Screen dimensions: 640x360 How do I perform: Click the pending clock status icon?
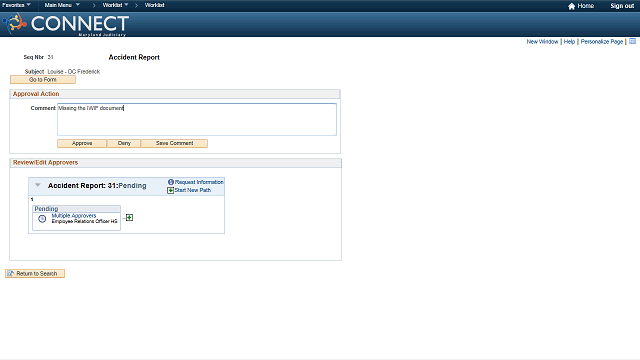tap(42, 219)
